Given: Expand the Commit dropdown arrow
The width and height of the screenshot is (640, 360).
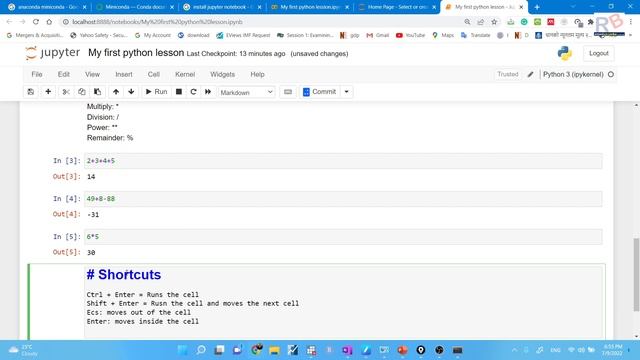Looking at the screenshot, I should (x=347, y=92).
